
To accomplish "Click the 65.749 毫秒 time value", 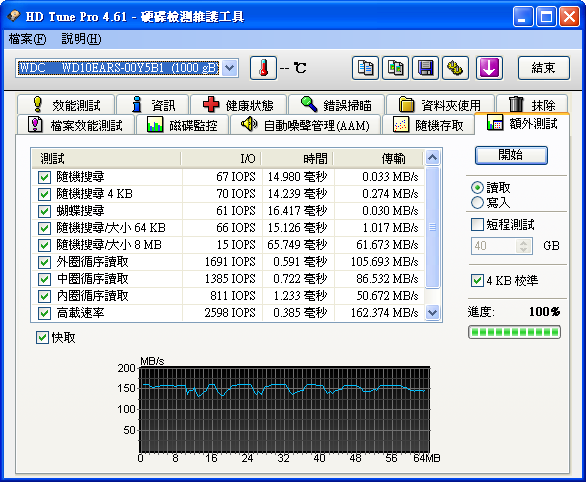I will coord(297,245).
